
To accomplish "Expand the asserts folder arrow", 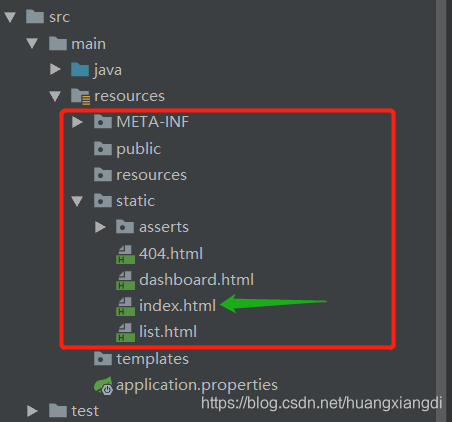I will [x=100, y=227].
